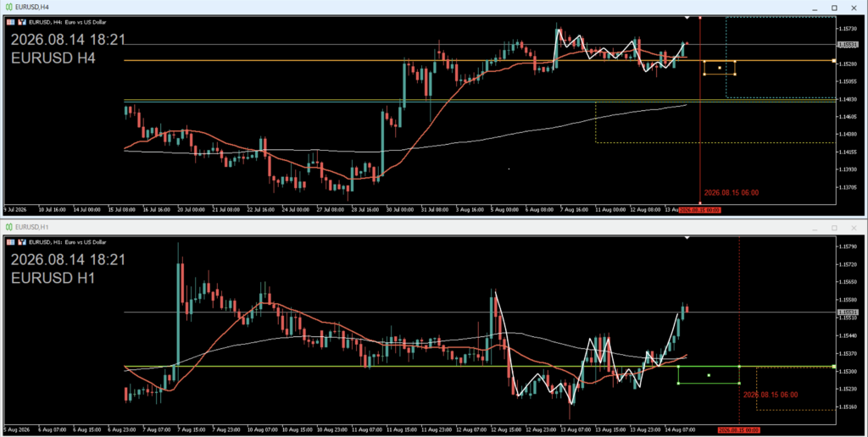Click the chart shift triangle on H1 chart
The height and width of the screenshot is (437, 868).
click(687, 237)
